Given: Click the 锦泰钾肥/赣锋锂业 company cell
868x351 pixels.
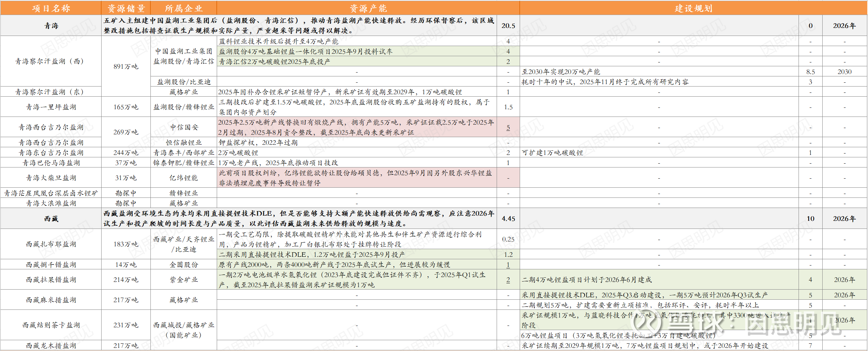Looking at the screenshot, I should click(x=184, y=163).
